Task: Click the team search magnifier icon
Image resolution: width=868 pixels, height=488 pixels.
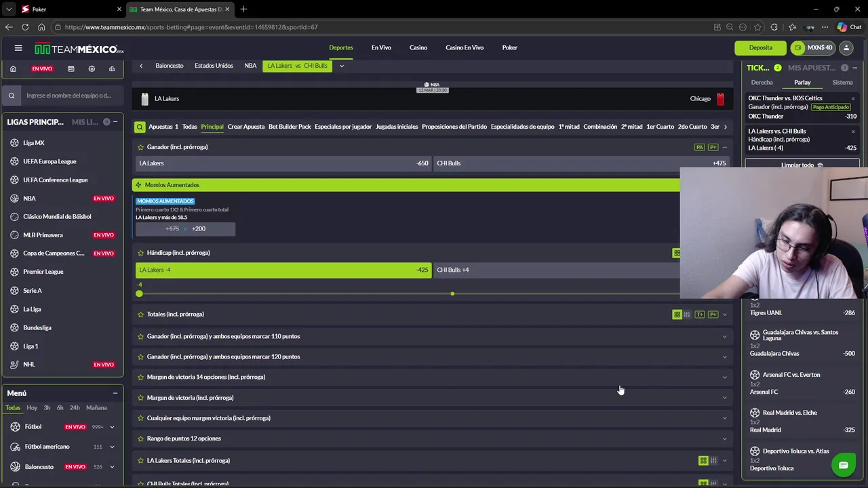Action: click(12, 96)
